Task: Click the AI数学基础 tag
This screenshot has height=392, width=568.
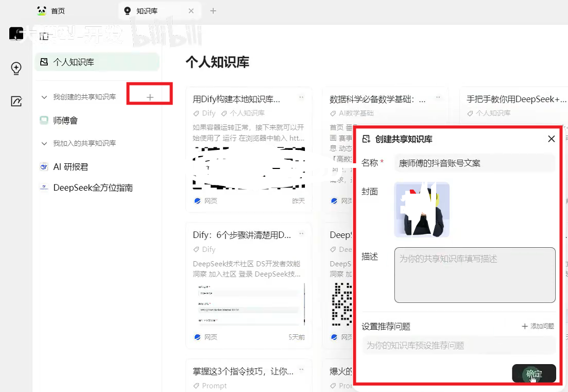Action: [351, 113]
